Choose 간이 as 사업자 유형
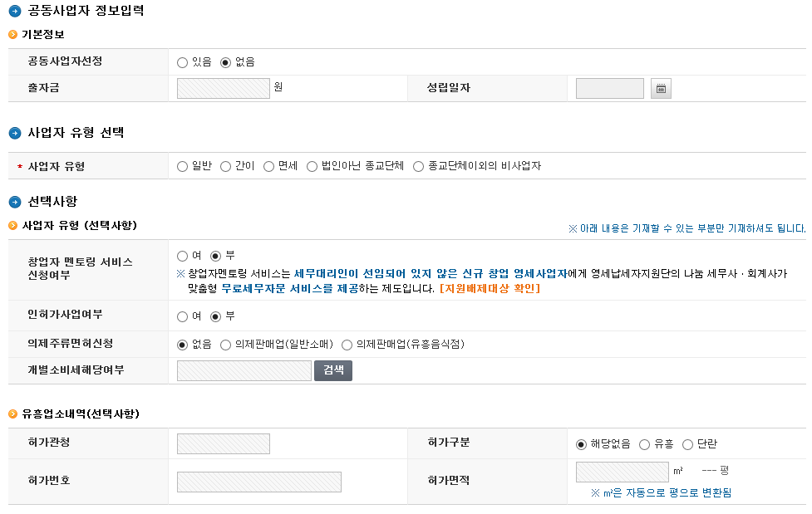812x514 pixels. [x=225, y=167]
